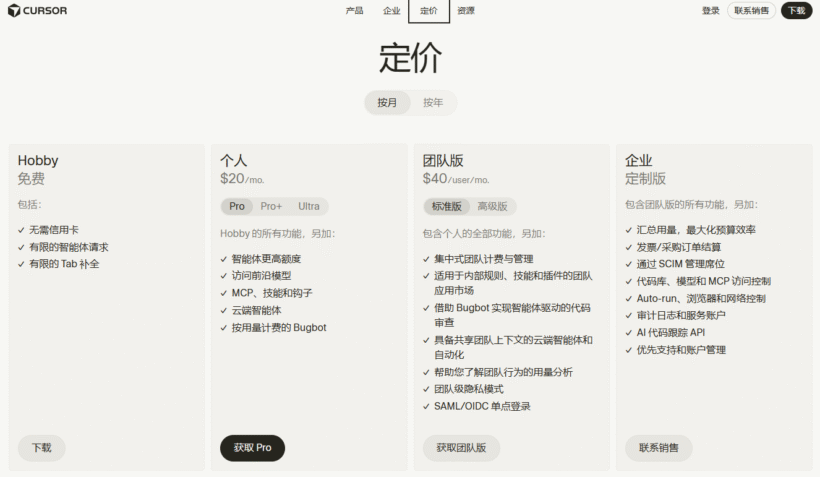This screenshot has height=477, width=820.
Task: Click the 免费 price label
Action: coord(31,179)
